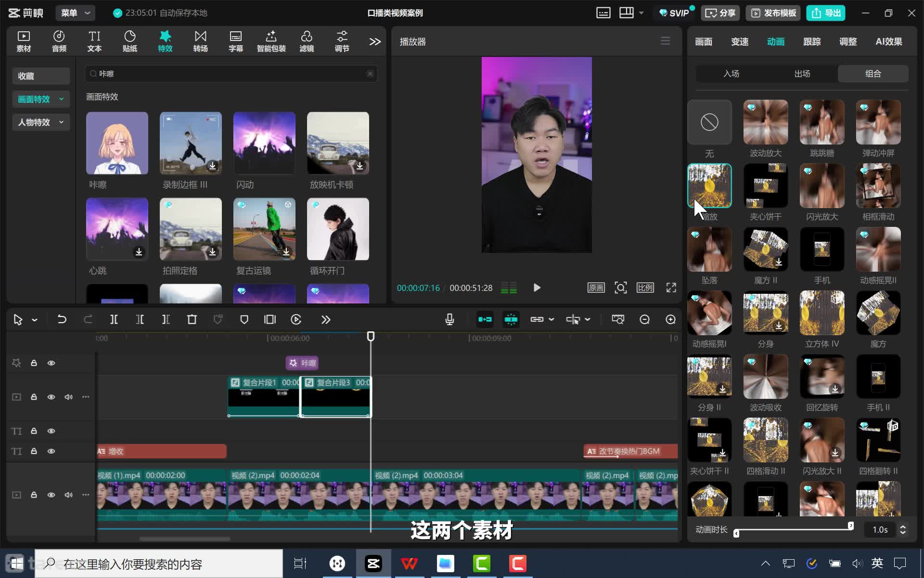
Task: Switch to the 画面 tab
Action: (704, 41)
